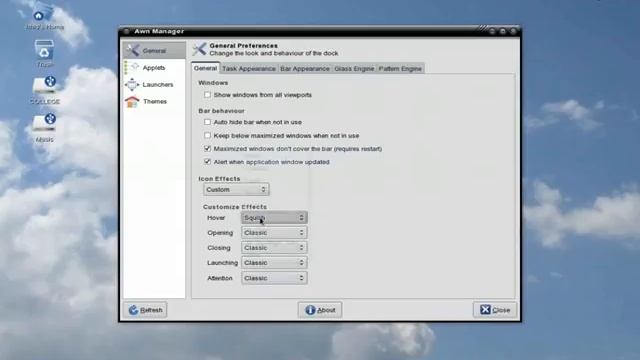The image size is (640, 360).
Task: Enable Auto hide bar when not in use
Action: click(207, 122)
